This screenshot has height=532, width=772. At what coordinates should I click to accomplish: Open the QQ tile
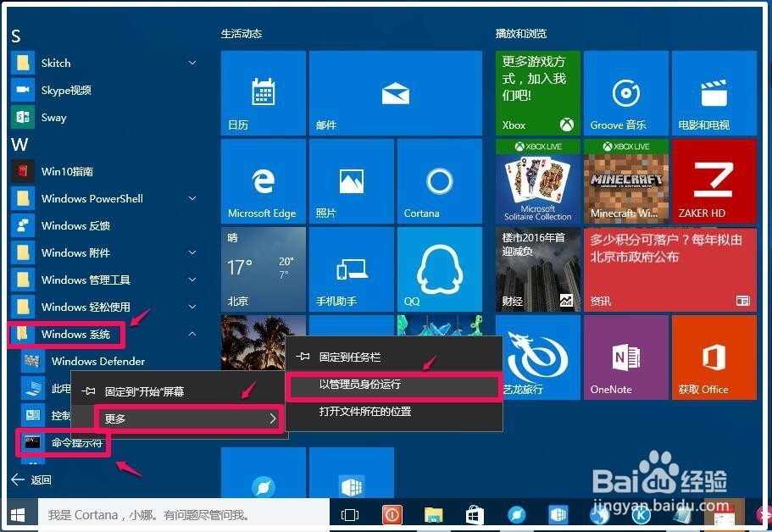pyautogui.click(x=439, y=269)
